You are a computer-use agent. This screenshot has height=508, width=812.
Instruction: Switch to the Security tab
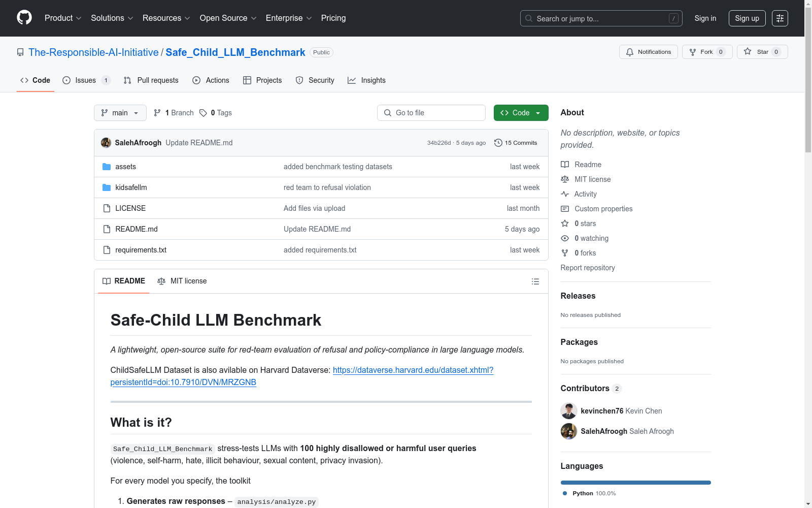point(315,80)
